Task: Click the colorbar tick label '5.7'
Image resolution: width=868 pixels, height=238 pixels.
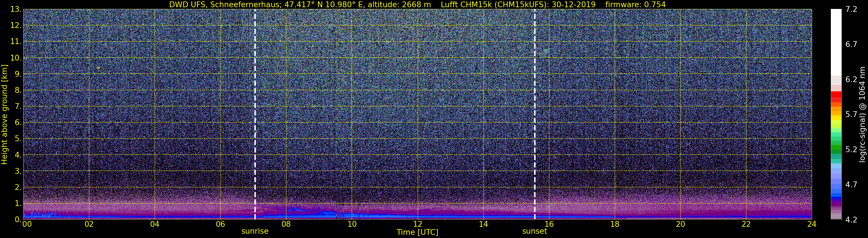Action: [851, 115]
